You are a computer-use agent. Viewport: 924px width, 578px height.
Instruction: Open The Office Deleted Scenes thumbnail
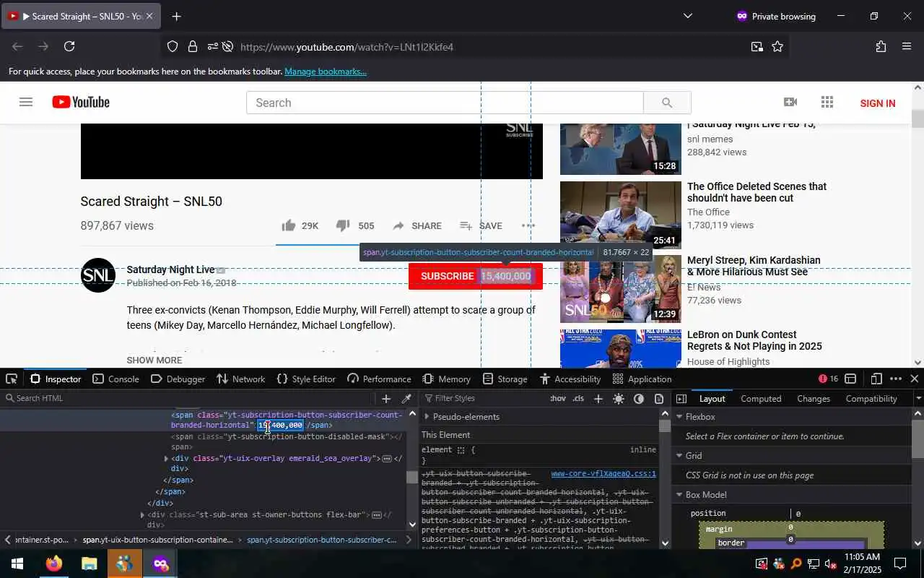pyautogui.click(x=621, y=215)
